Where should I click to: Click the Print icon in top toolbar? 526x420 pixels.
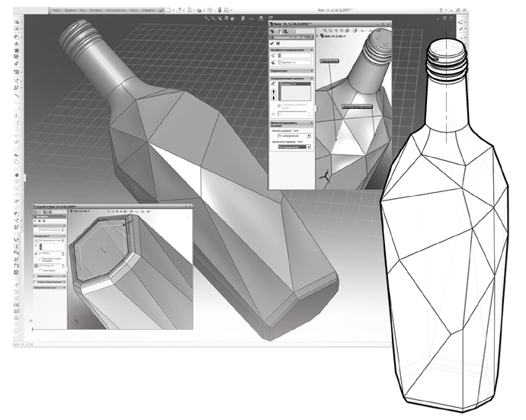(199, 10)
